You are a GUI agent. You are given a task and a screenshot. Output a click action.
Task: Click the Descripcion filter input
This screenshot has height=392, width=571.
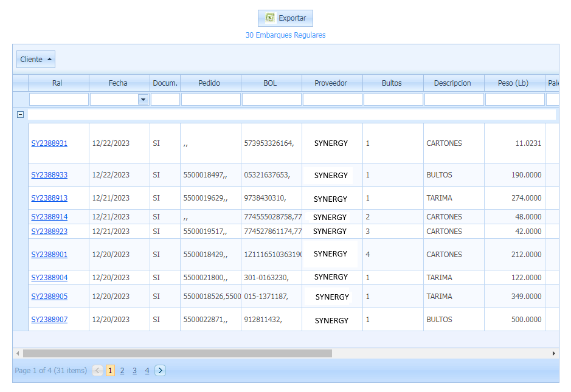(454, 100)
